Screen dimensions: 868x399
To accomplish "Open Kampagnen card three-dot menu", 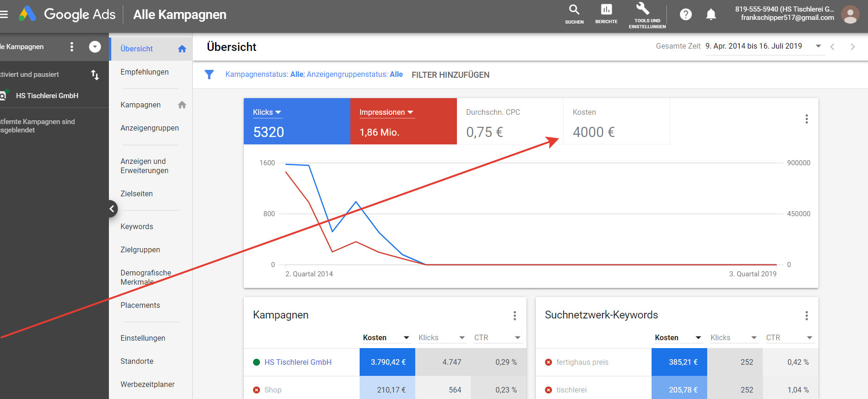I will 515,316.
